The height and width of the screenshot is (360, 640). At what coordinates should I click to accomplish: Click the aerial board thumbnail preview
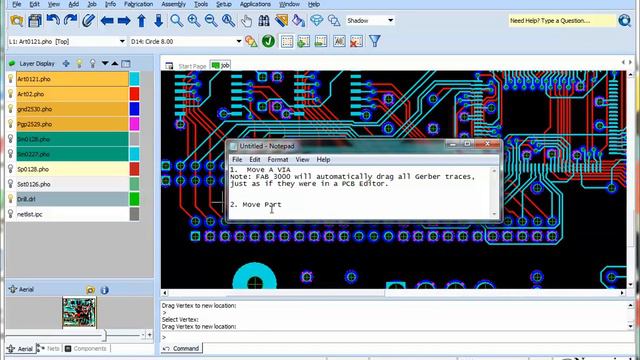click(79, 312)
